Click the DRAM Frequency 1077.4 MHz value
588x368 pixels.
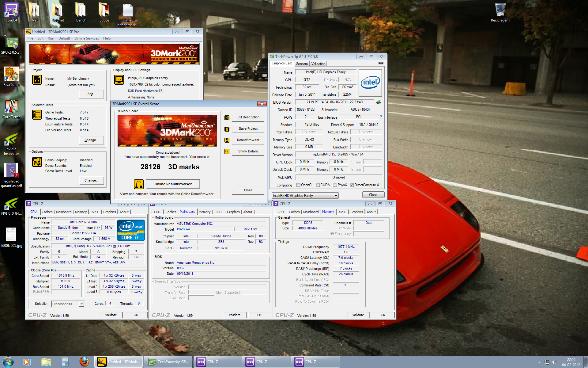click(x=346, y=247)
